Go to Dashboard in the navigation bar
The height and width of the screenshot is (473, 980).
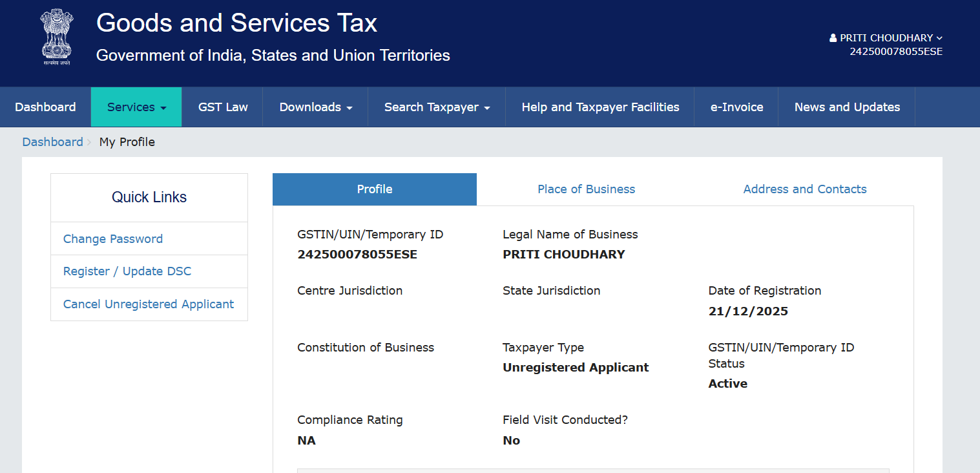pyautogui.click(x=45, y=107)
